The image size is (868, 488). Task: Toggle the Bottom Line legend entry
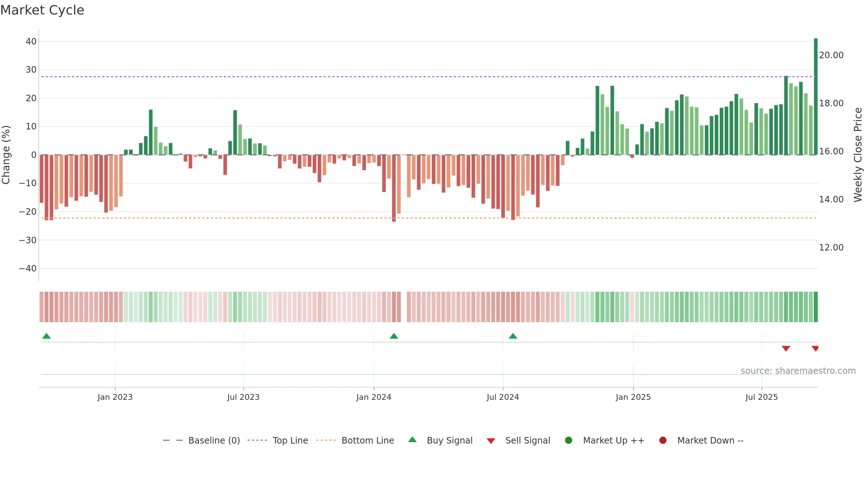pos(355,440)
